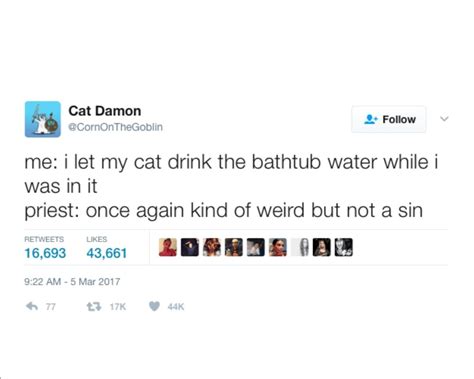Click the 77 replies count

coord(51,307)
